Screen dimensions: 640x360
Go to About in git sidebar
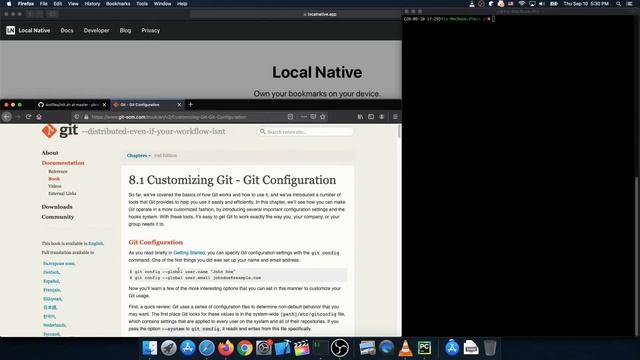[50, 153]
